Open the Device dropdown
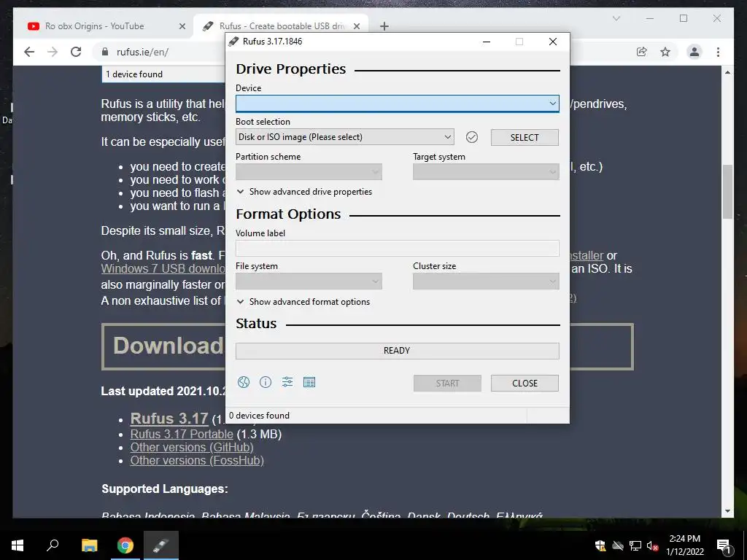The image size is (747, 560). tap(398, 104)
